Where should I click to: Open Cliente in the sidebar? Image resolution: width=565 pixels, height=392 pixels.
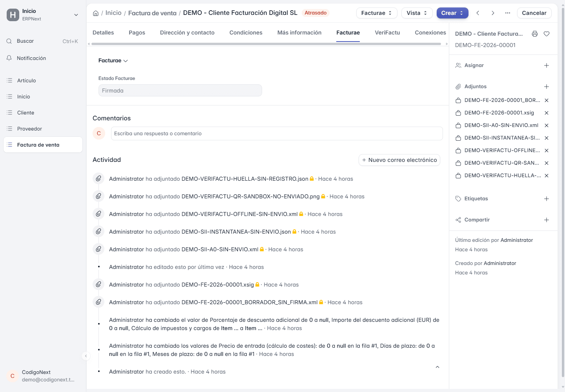(43, 113)
